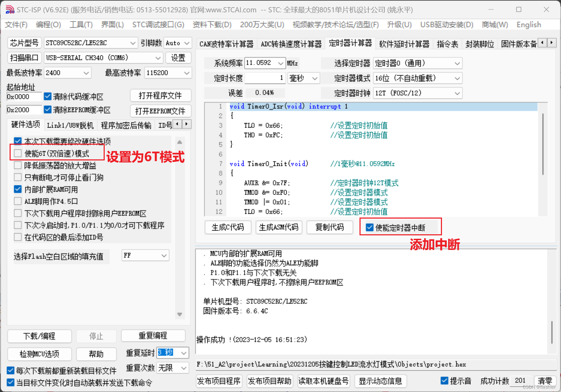Click hardware options list scroll-up arrow
Screen dimensions: 561x392
tap(180, 142)
